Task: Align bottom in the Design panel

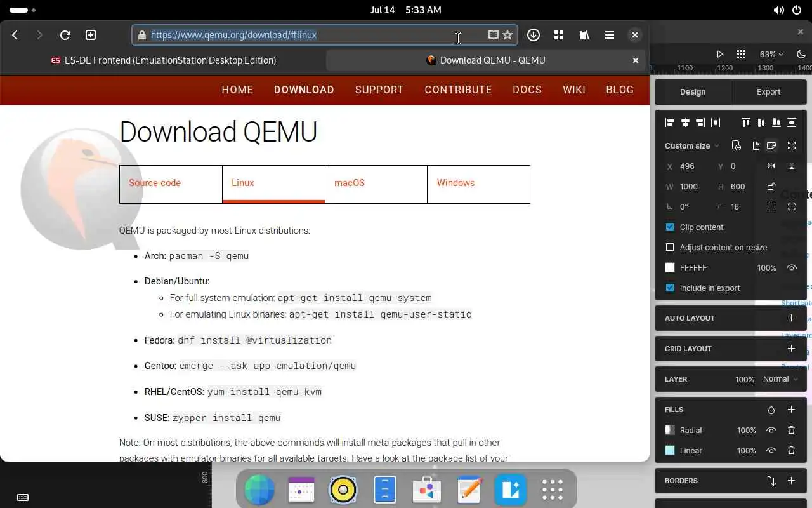Action: pos(776,123)
